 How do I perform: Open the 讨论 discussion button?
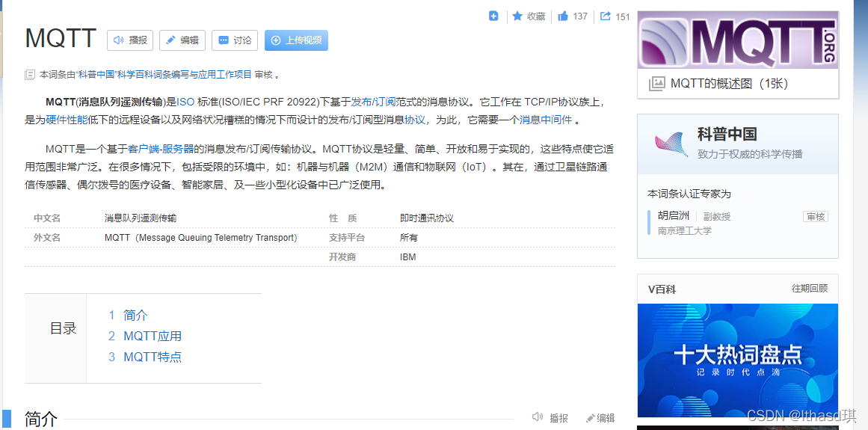click(235, 40)
